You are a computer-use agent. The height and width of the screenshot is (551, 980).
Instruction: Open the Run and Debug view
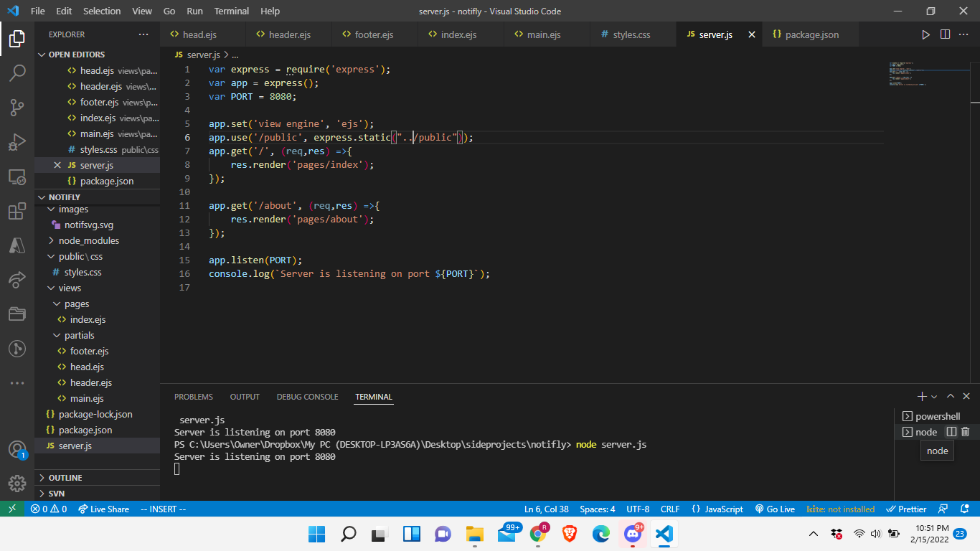pyautogui.click(x=17, y=142)
